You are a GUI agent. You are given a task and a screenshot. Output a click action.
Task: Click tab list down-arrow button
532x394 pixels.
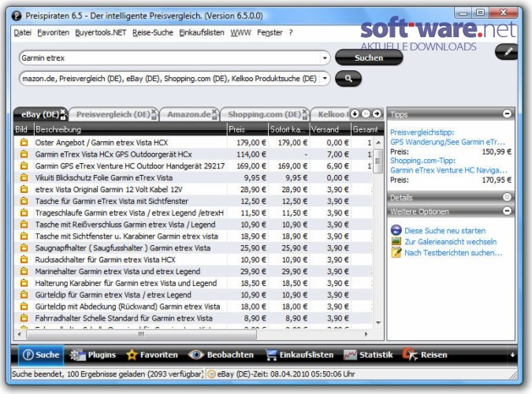pyautogui.click(x=355, y=113)
